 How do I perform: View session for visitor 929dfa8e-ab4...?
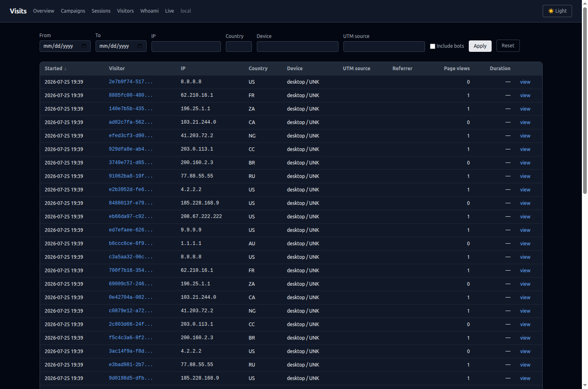[x=525, y=149]
